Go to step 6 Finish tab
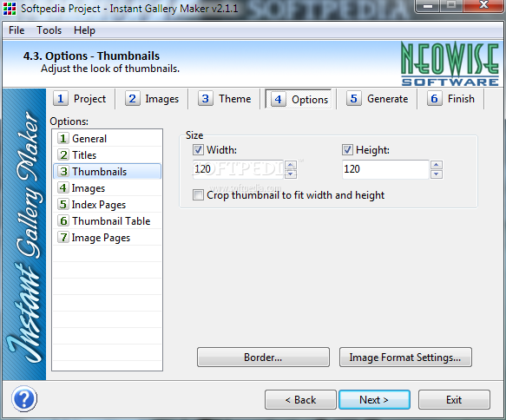This screenshot has width=506, height=420. pyautogui.click(x=451, y=99)
